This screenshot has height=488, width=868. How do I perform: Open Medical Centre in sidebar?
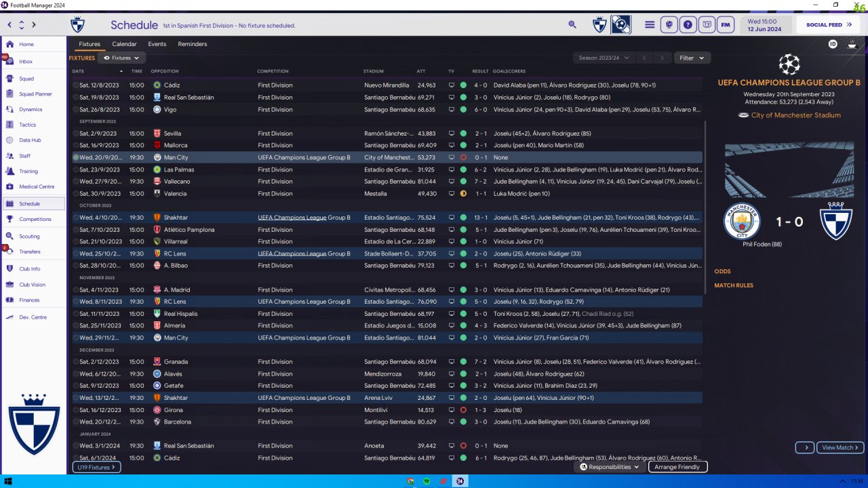(x=33, y=186)
